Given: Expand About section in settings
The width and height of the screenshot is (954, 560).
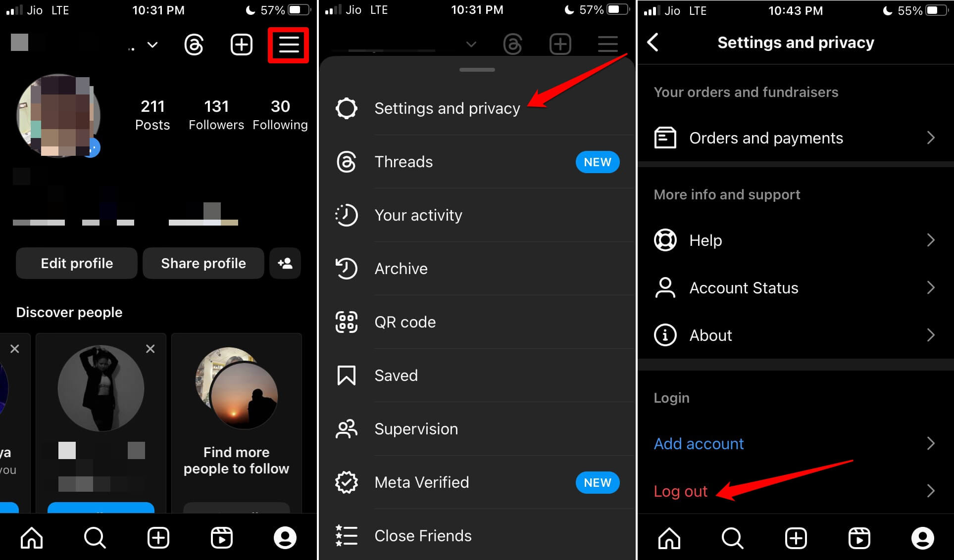Looking at the screenshot, I should [794, 335].
